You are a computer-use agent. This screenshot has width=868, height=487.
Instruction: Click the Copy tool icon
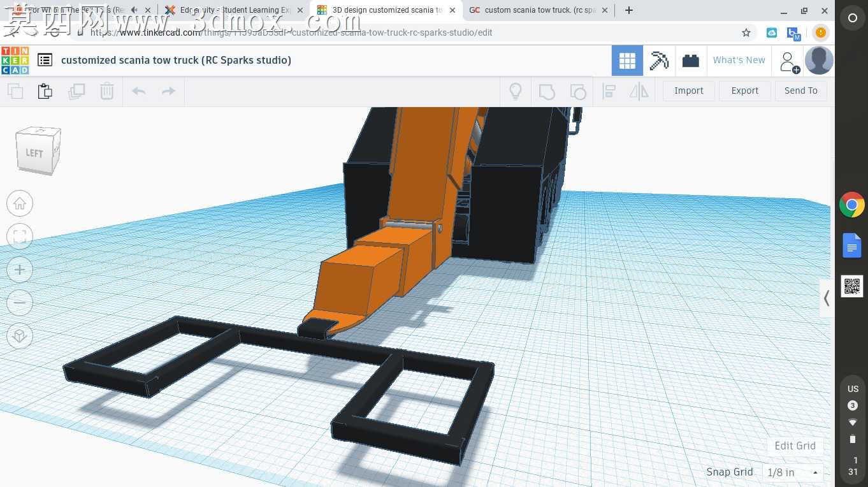pyautogui.click(x=15, y=91)
